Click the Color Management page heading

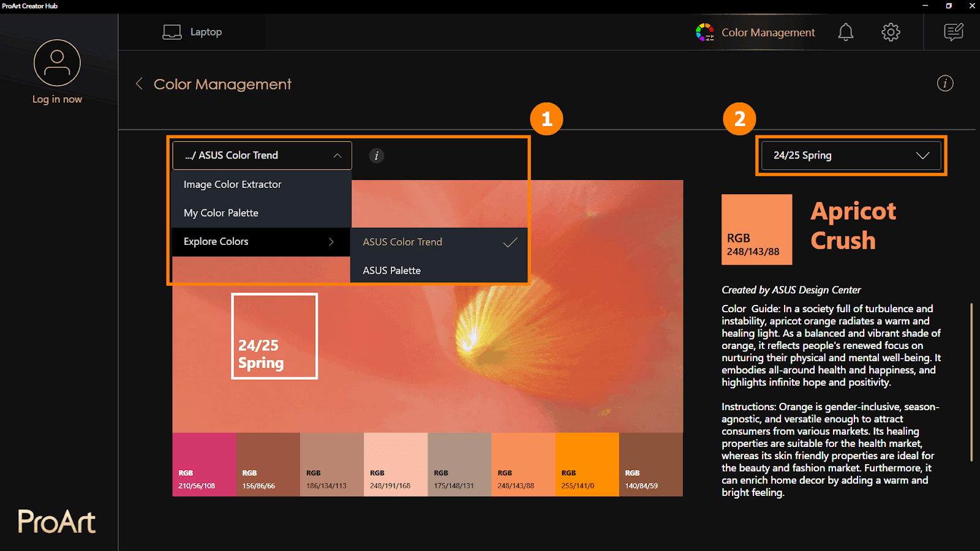click(222, 84)
